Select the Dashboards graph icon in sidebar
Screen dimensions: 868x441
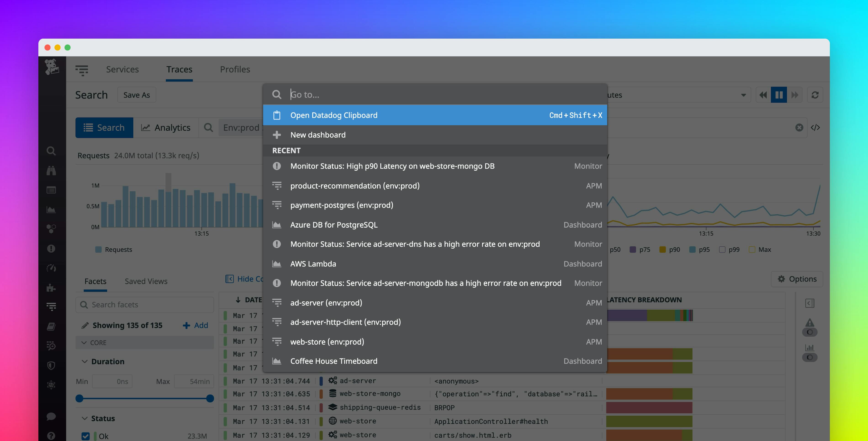tap(51, 209)
